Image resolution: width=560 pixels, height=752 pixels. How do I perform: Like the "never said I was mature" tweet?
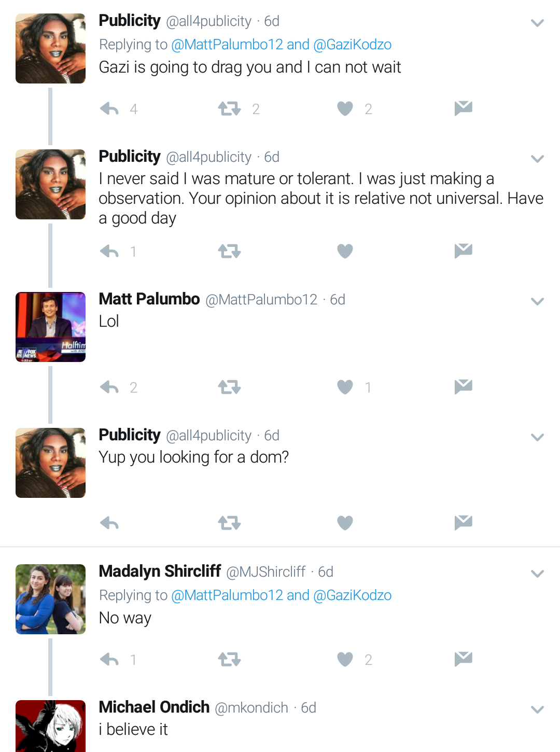click(345, 252)
